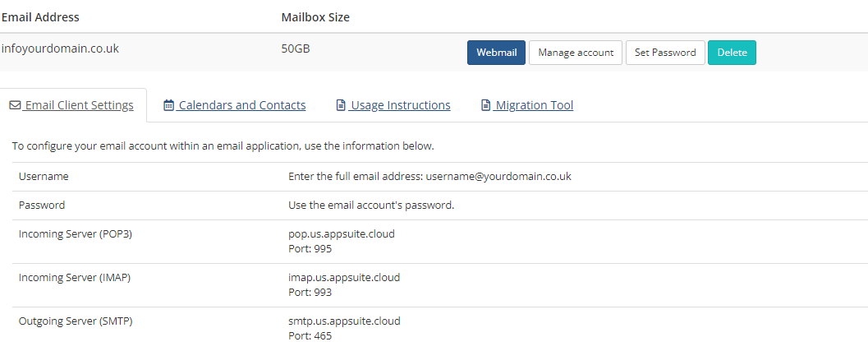The image size is (868, 351).
Task: Switch to Calendars and Contacts tab
Action: (235, 105)
